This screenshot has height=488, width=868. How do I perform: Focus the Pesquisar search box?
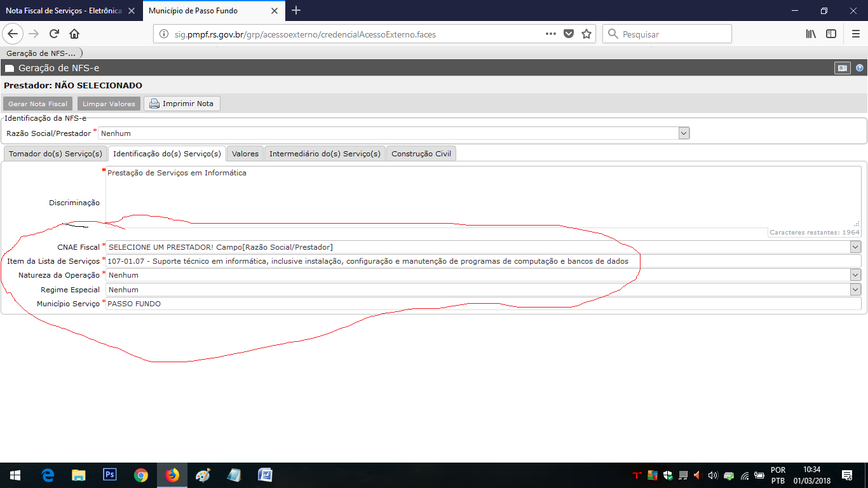tap(667, 34)
